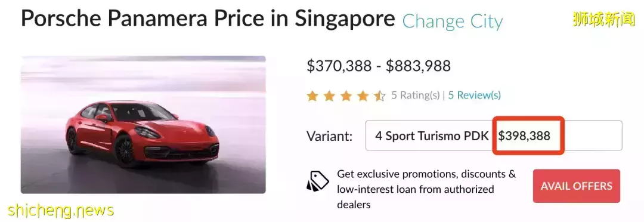The width and height of the screenshot is (644, 222).
Task: Click the second rating star
Action: click(329, 96)
